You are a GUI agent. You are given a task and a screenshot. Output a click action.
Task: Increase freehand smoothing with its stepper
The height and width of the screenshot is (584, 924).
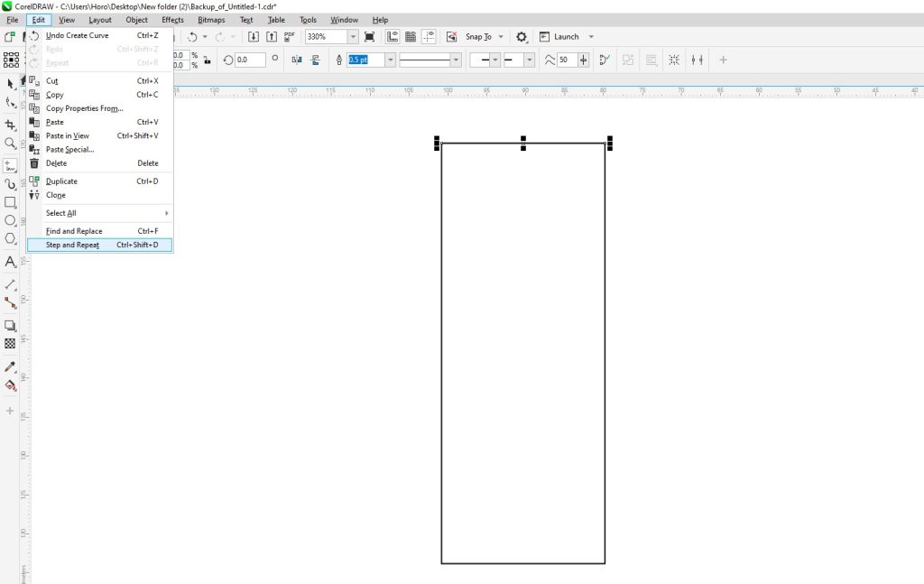point(583,60)
